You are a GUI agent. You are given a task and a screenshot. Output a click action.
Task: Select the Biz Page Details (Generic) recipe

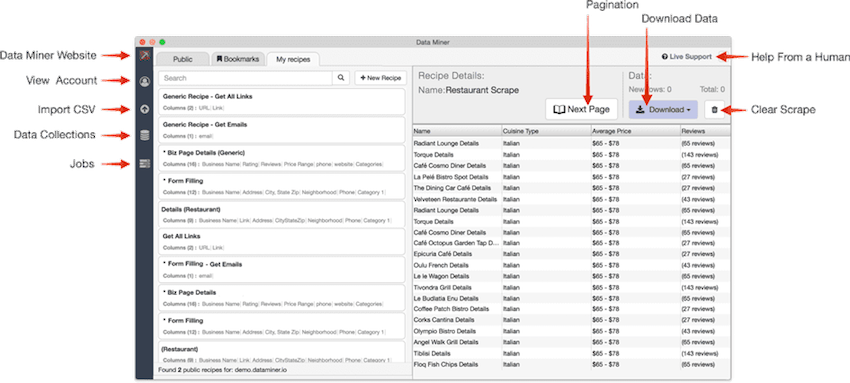[282, 158]
